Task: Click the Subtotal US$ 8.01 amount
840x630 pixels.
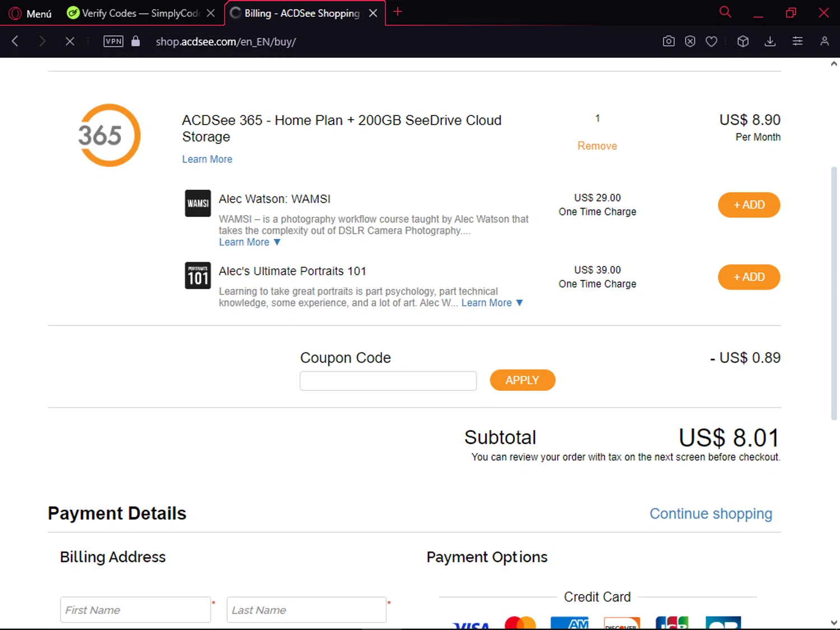Action: [729, 438]
